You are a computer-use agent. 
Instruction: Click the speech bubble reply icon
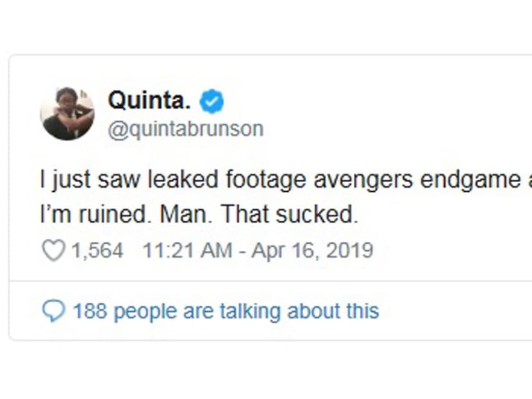point(53,312)
